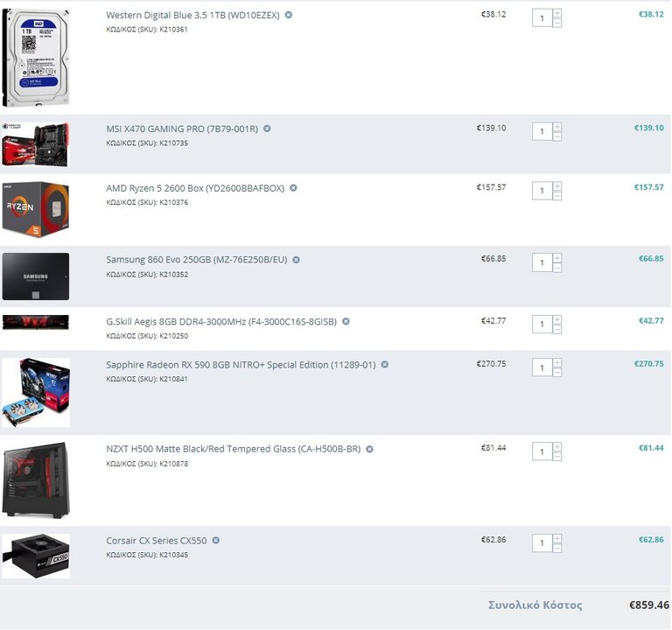Screen dimensions: 672x630
Task: Remove Sapphire Radeon RX 590 item
Action: (x=385, y=365)
